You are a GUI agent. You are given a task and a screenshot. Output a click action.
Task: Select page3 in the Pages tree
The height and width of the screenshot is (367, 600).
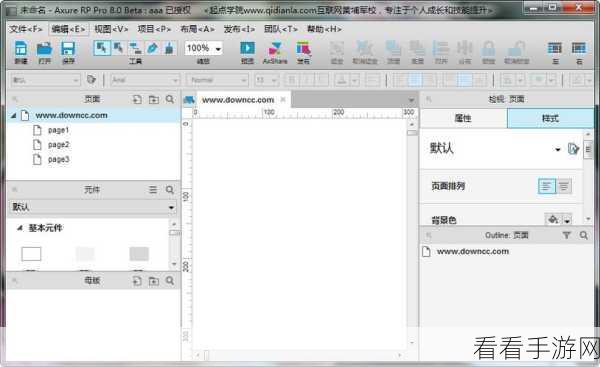click(x=58, y=159)
